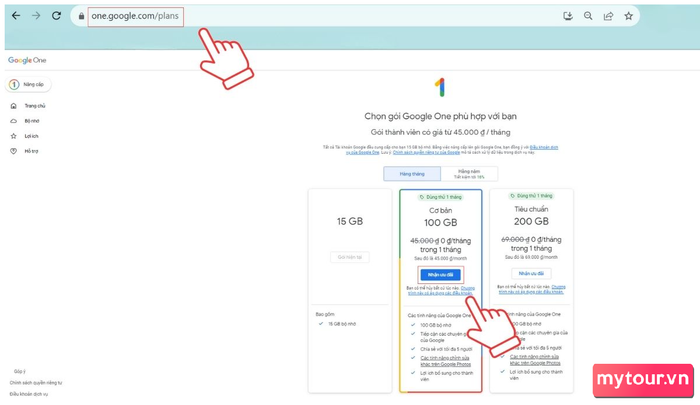View site info via the lock icon

coord(81,16)
